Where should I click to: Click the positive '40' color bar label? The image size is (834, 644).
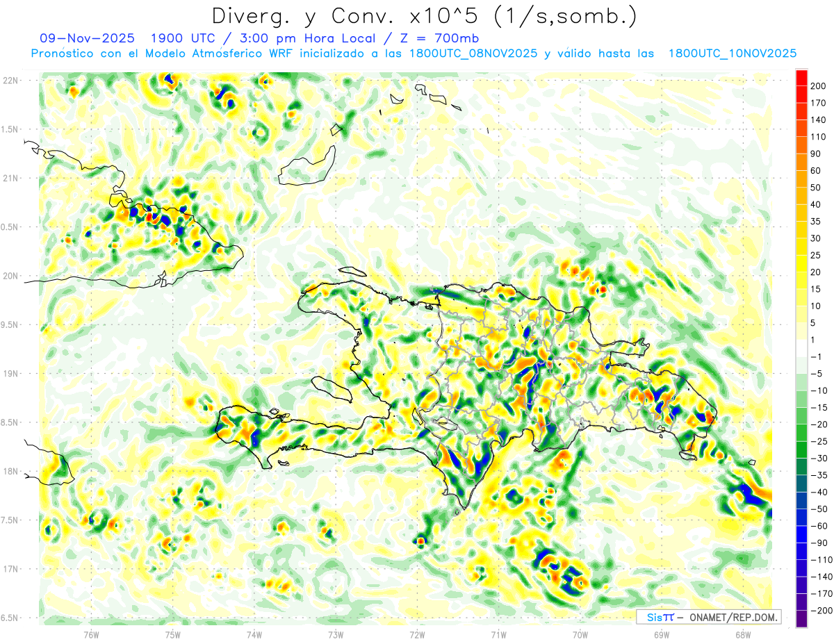click(x=816, y=204)
